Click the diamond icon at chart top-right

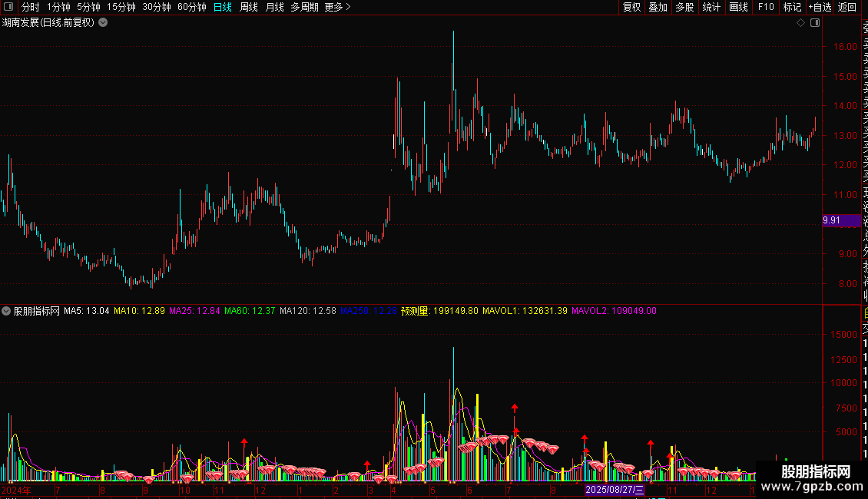click(x=800, y=23)
